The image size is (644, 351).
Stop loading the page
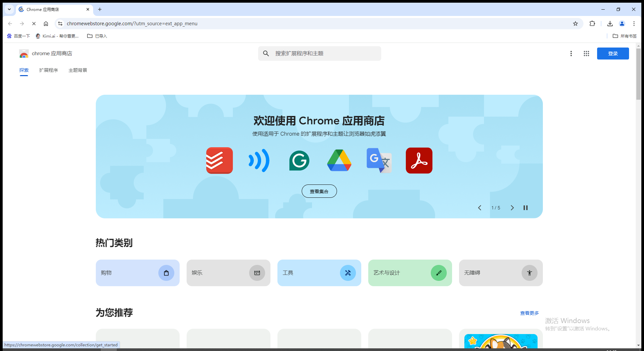coord(34,24)
